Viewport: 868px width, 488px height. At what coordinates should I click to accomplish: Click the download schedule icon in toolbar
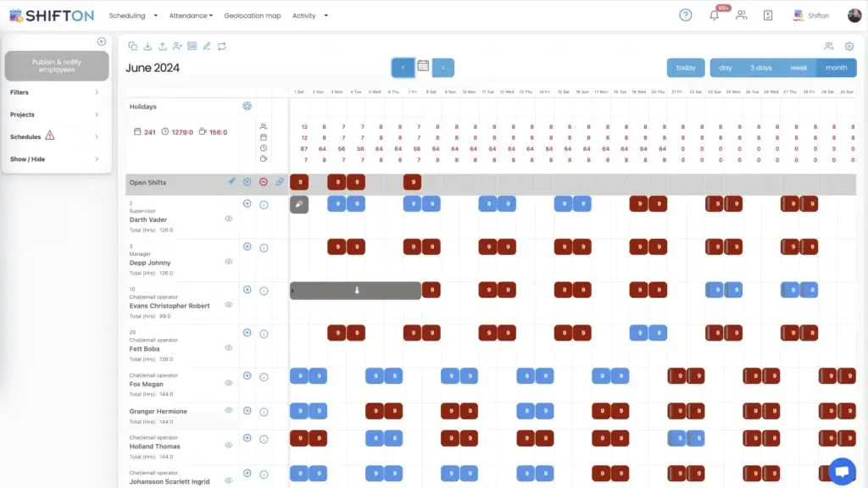tap(147, 47)
